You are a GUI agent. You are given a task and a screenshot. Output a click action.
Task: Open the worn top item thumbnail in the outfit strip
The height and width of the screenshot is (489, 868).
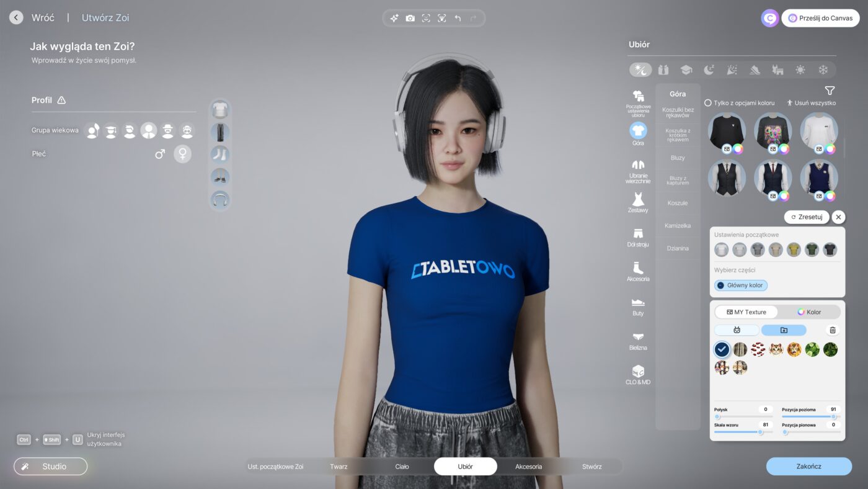pyautogui.click(x=220, y=110)
